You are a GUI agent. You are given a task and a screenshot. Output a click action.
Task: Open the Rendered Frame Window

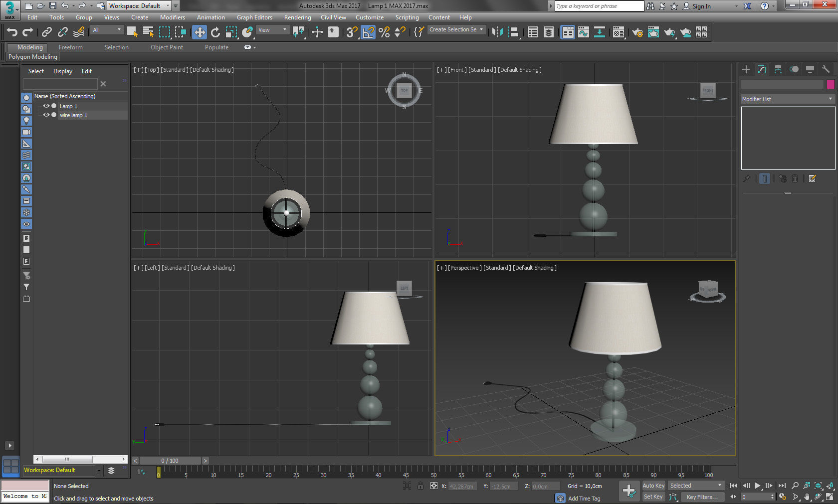pyautogui.click(x=653, y=32)
